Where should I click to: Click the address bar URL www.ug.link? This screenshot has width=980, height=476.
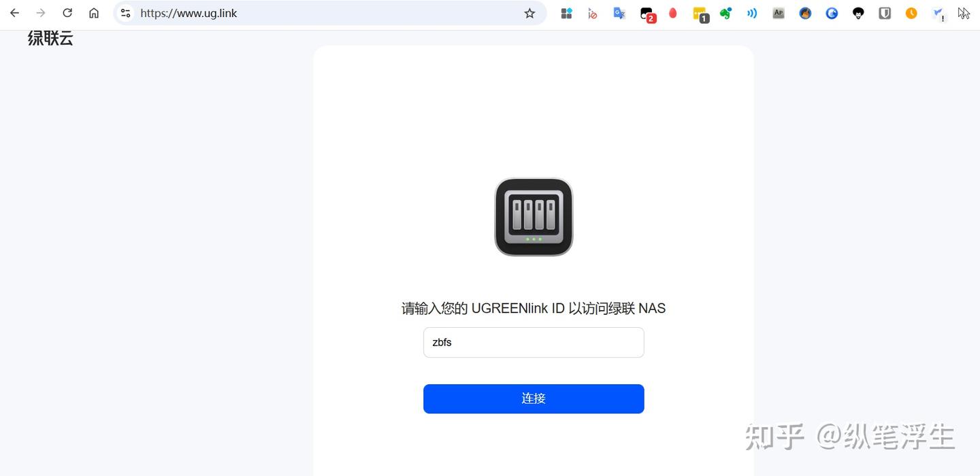pos(189,13)
